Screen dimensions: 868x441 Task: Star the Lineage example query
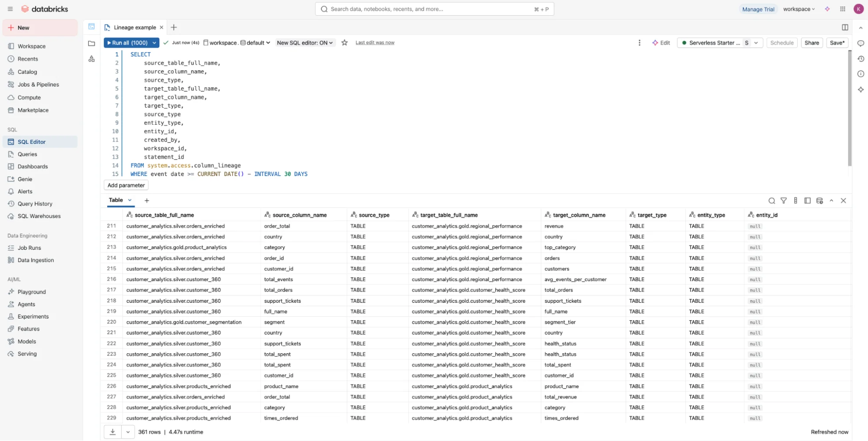click(x=344, y=43)
